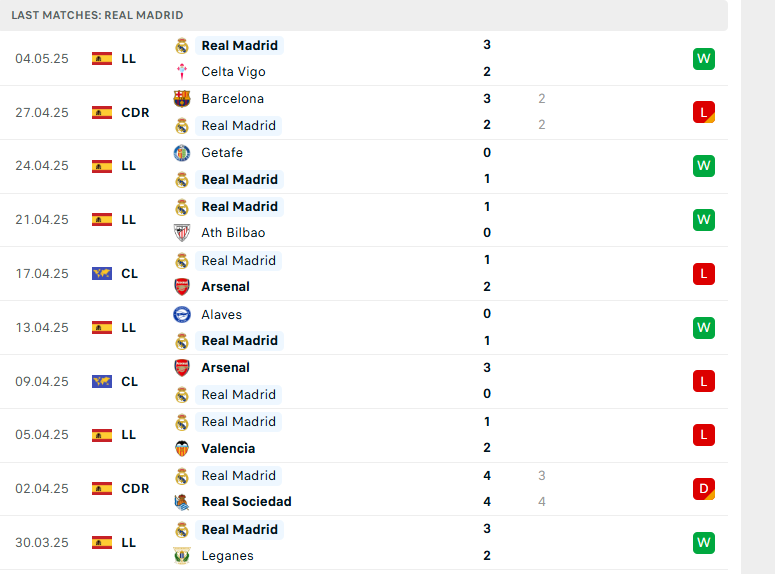This screenshot has height=574, width=775.
Task: Click the D badge for Real Sociedad match
Action: (x=704, y=489)
